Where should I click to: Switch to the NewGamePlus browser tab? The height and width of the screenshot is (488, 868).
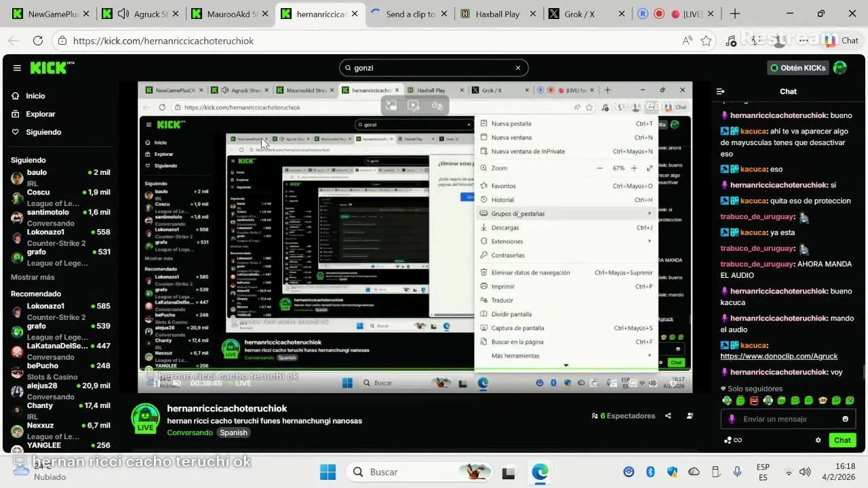click(47, 14)
